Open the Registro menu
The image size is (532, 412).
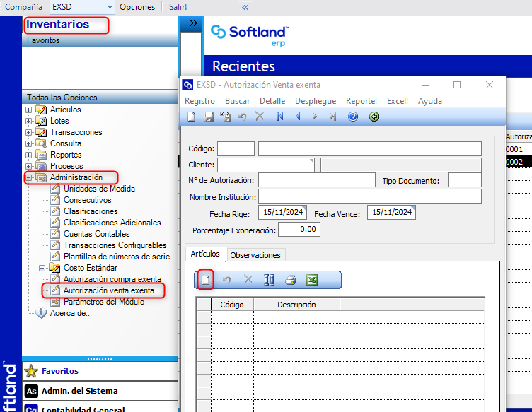tap(199, 101)
